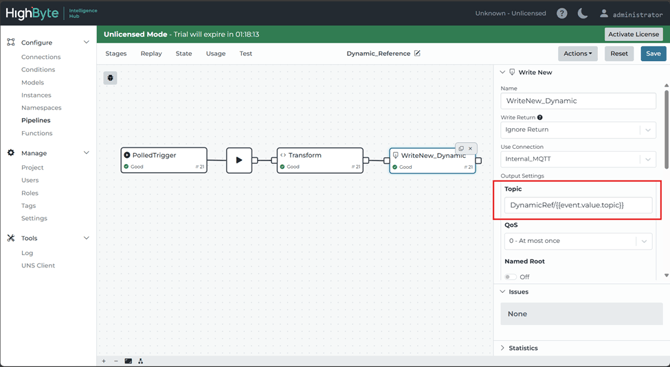Click the play button stage node

(239, 160)
